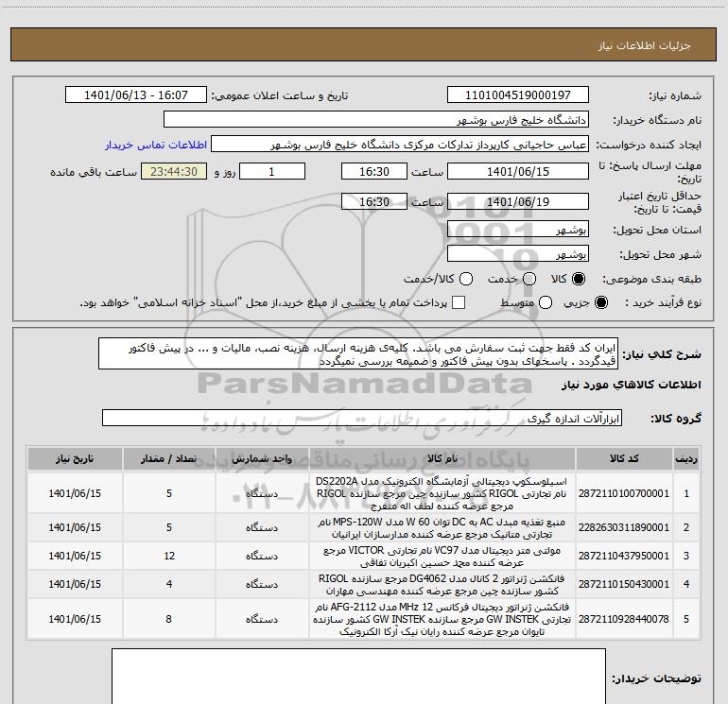Click the DG4062 function generator item name
Viewport: 728px width, 704px height.
pos(442,585)
